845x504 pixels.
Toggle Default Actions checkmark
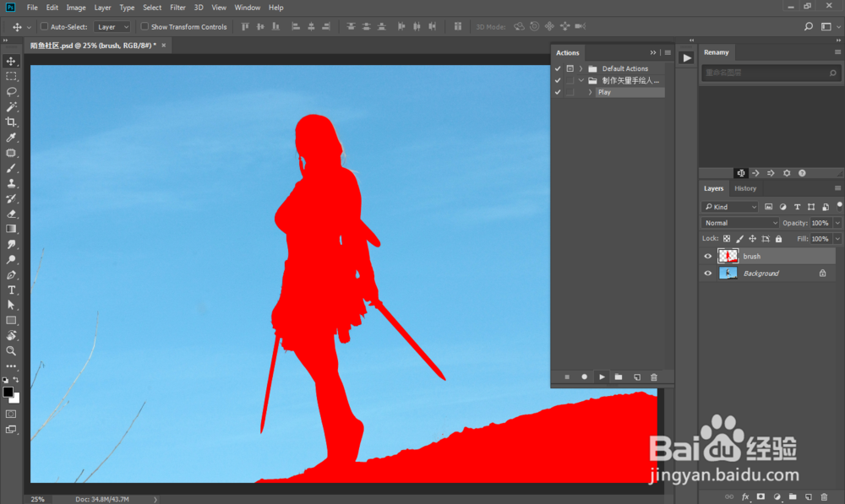pyautogui.click(x=558, y=68)
